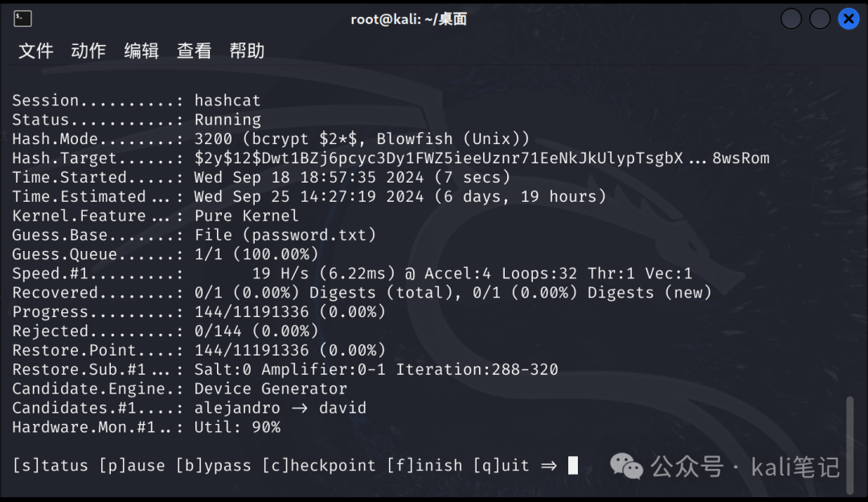This screenshot has height=502, width=868.
Task: Click the '[p]ause' prompt option
Action: pos(132,466)
